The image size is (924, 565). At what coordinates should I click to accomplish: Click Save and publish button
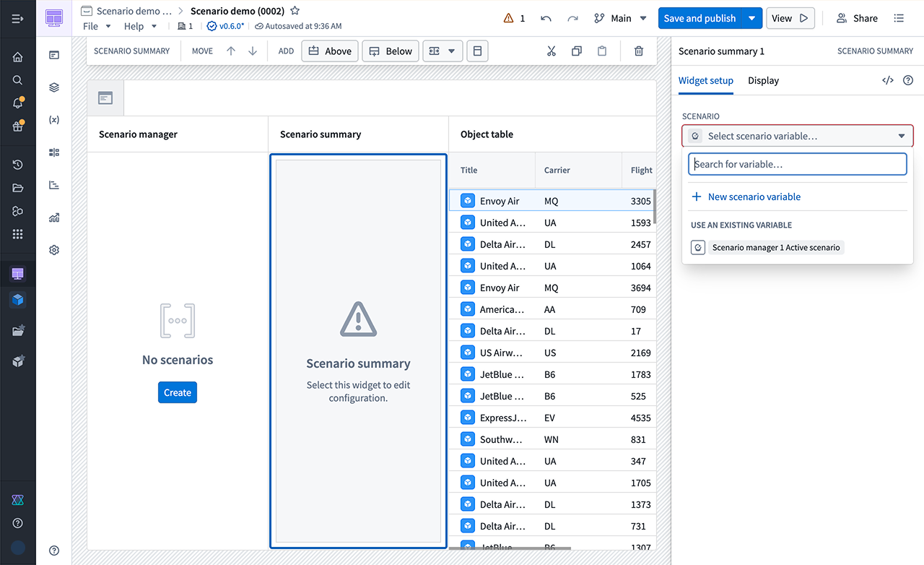[700, 18]
